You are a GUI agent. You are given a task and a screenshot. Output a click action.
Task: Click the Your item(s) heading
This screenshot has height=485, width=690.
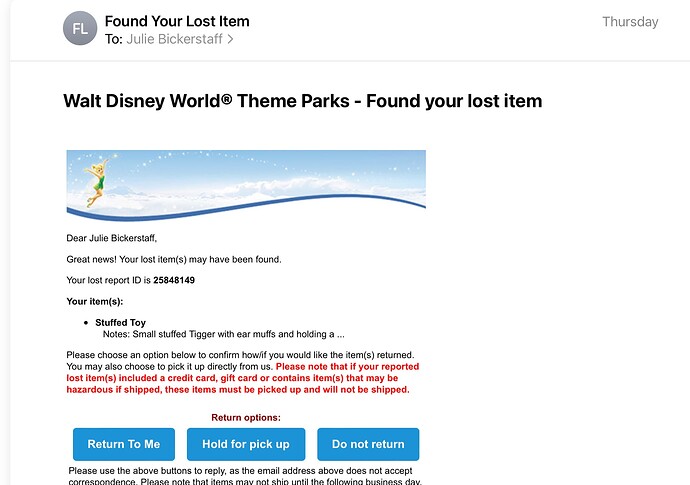[95, 301]
